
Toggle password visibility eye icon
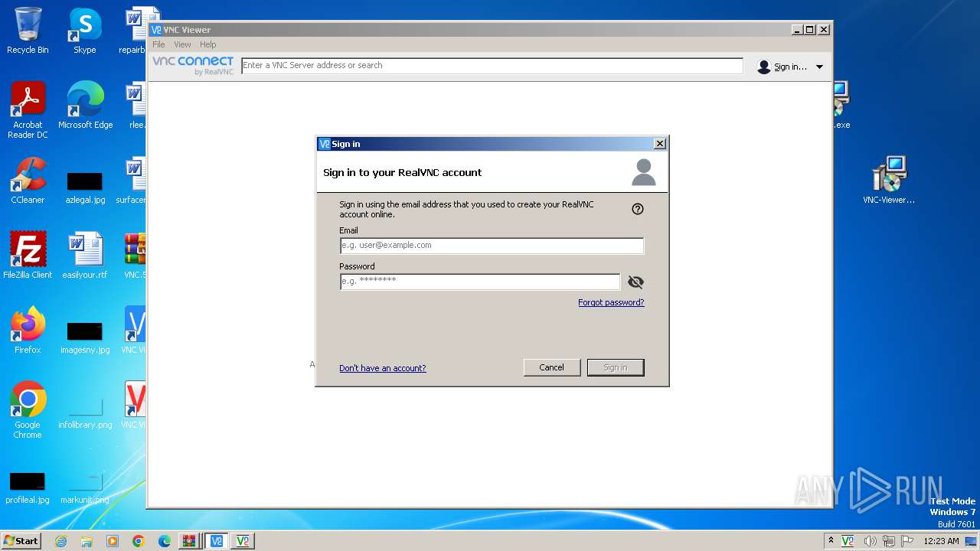[635, 282]
